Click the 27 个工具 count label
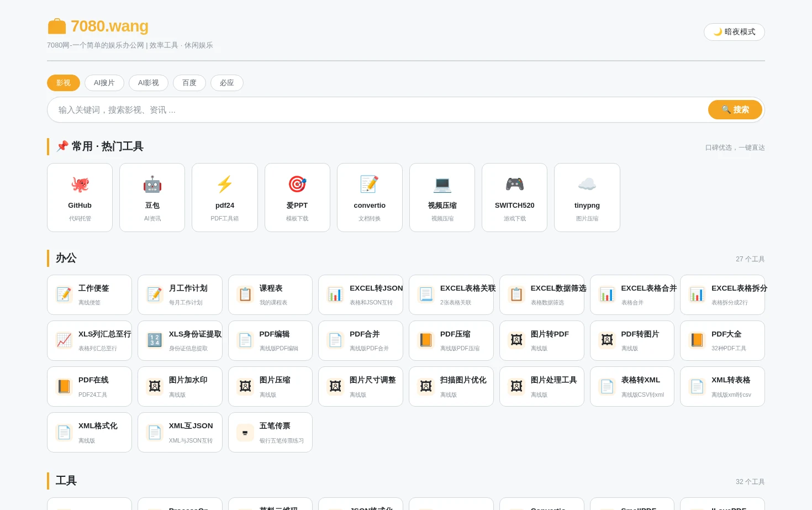812x510 pixels. click(x=750, y=259)
